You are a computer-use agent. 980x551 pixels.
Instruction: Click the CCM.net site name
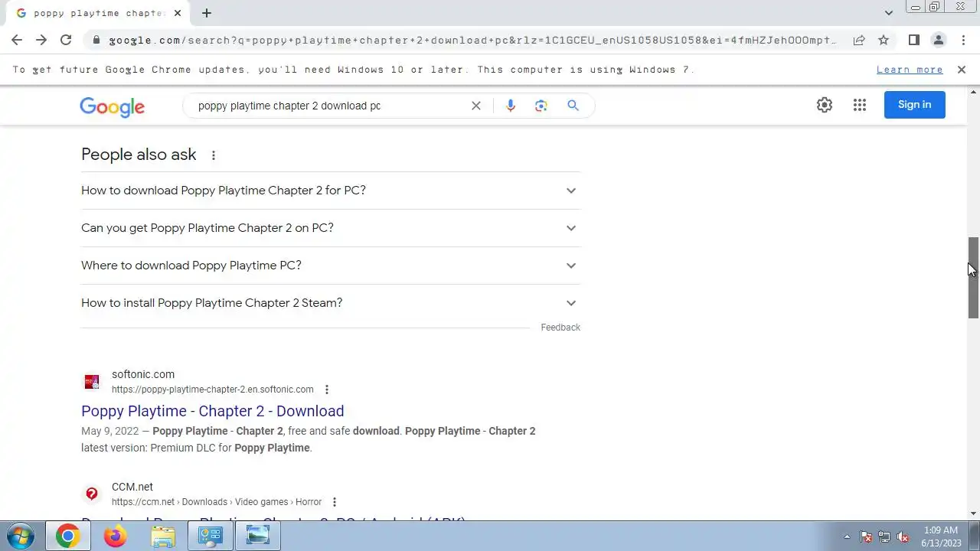tap(132, 487)
